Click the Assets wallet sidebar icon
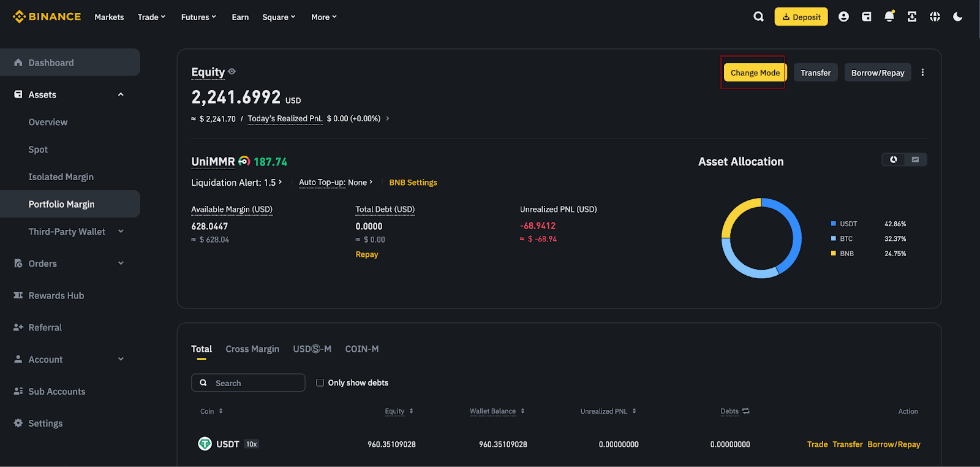Viewport: 980px width, 467px height. pos(18,94)
